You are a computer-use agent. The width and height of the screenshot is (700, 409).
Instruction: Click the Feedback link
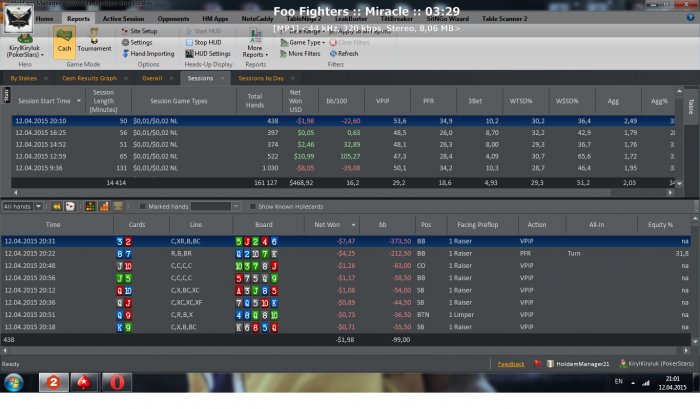(511, 364)
